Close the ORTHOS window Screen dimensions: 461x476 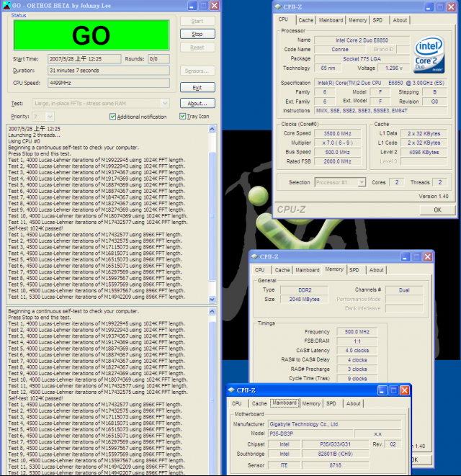point(215,6)
